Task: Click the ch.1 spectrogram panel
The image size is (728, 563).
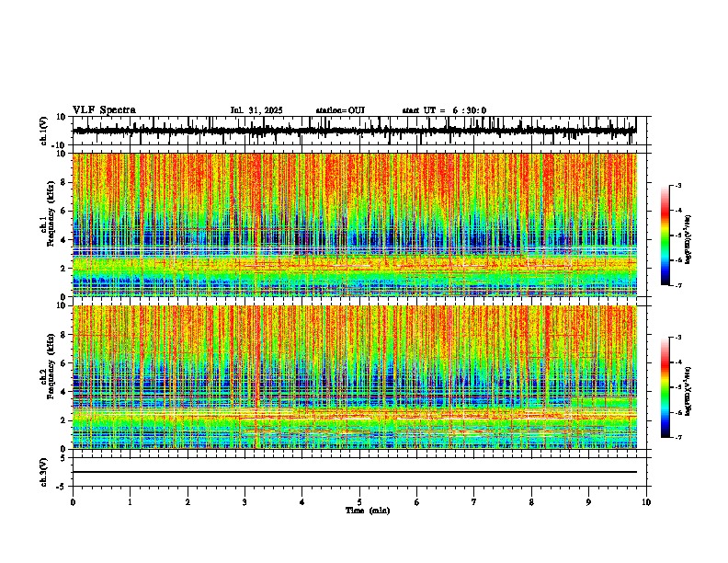Action: click(x=355, y=224)
